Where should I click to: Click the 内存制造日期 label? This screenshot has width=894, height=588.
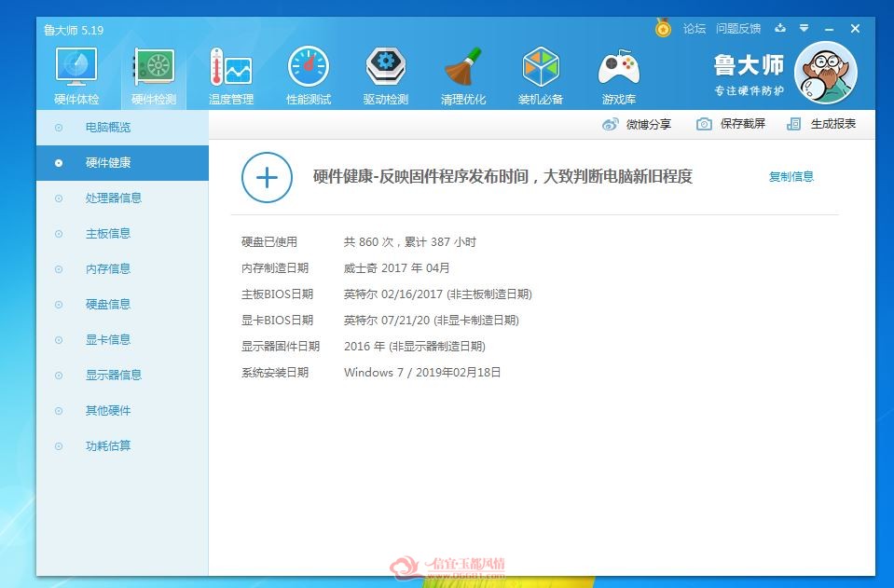click(275, 268)
